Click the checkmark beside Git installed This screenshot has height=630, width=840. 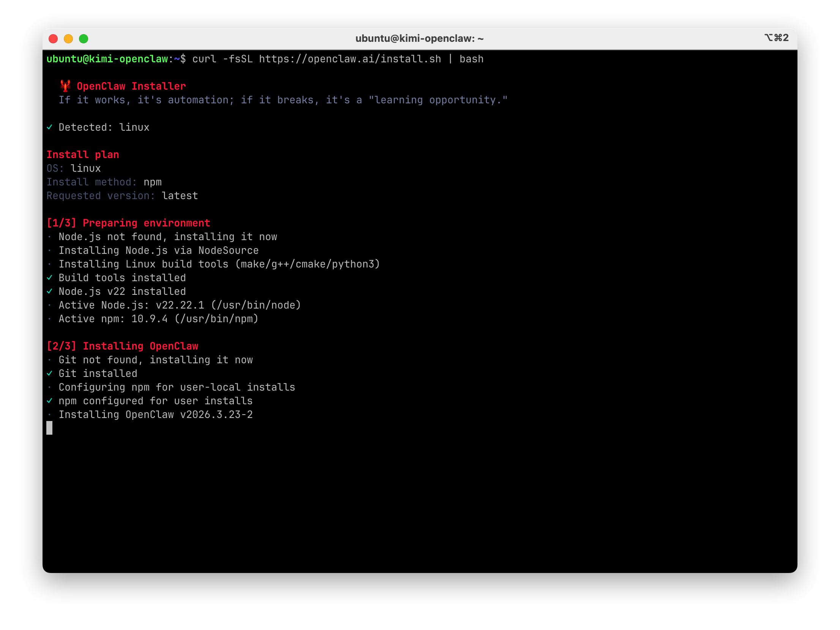pyautogui.click(x=49, y=374)
